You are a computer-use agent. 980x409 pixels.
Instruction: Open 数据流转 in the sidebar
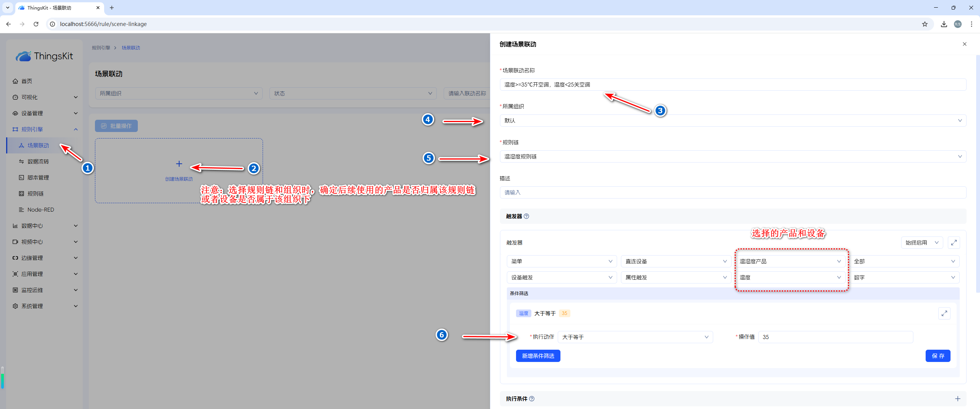(x=38, y=161)
